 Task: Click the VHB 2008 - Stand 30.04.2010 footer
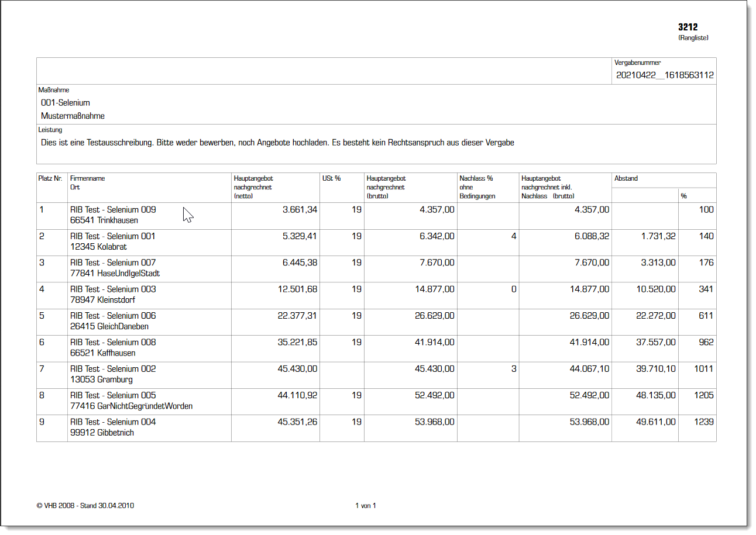[x=85, y=506]
